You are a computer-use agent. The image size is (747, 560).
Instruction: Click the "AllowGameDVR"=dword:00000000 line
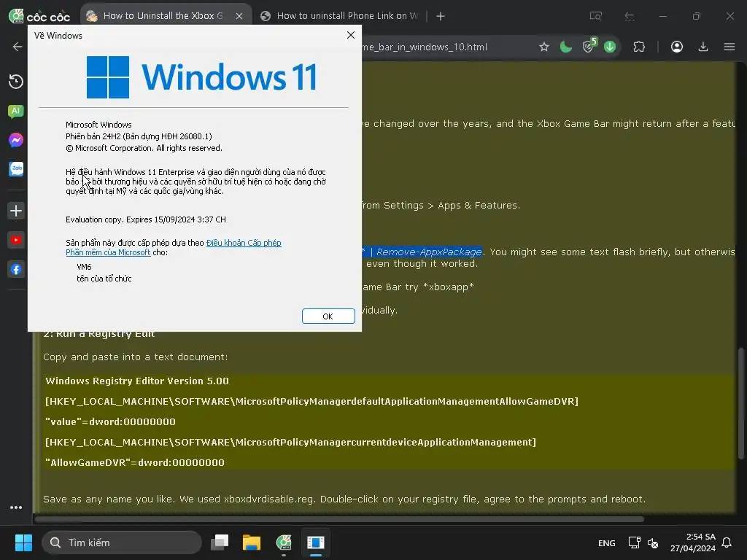[x=135, y=463]
